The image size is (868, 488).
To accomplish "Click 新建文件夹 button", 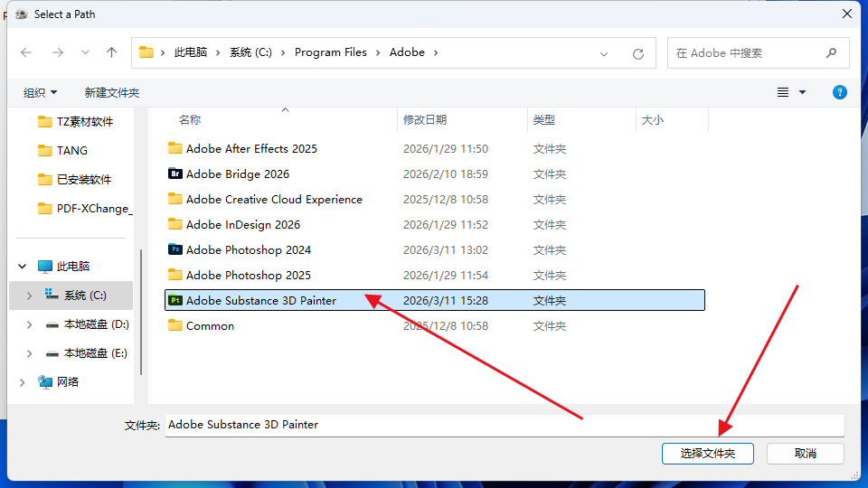I will 112,92.
